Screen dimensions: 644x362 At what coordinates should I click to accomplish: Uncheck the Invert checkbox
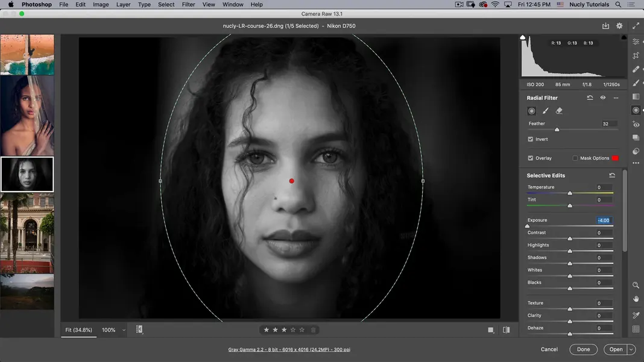coord(530,139)
